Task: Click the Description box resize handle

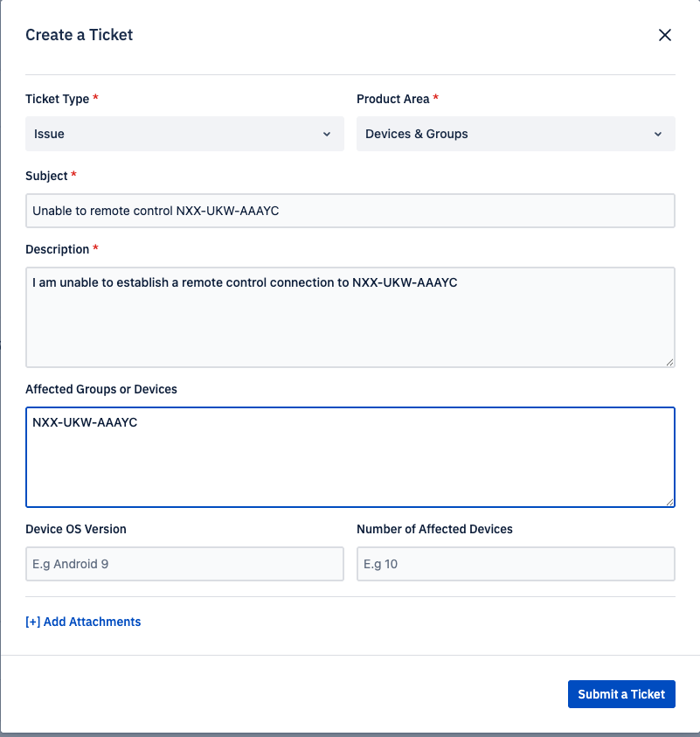Action: (669, 362)
